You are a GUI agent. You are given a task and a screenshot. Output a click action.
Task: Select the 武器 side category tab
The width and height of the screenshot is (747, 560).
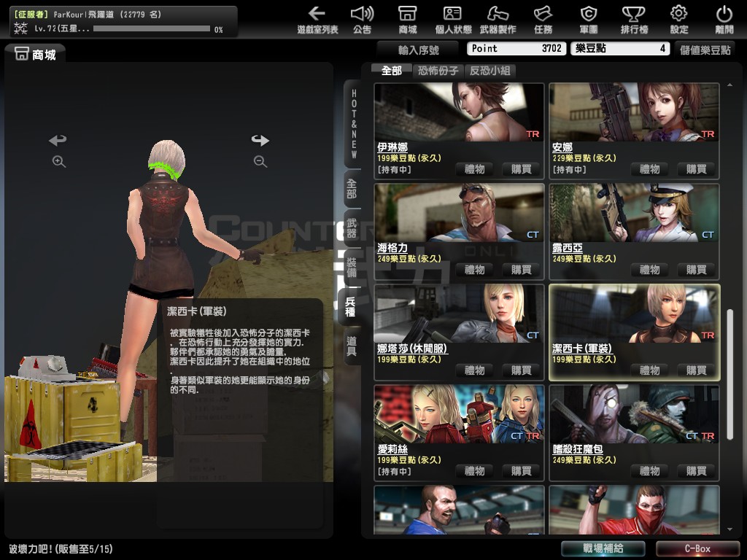click(x=352, y=228)
